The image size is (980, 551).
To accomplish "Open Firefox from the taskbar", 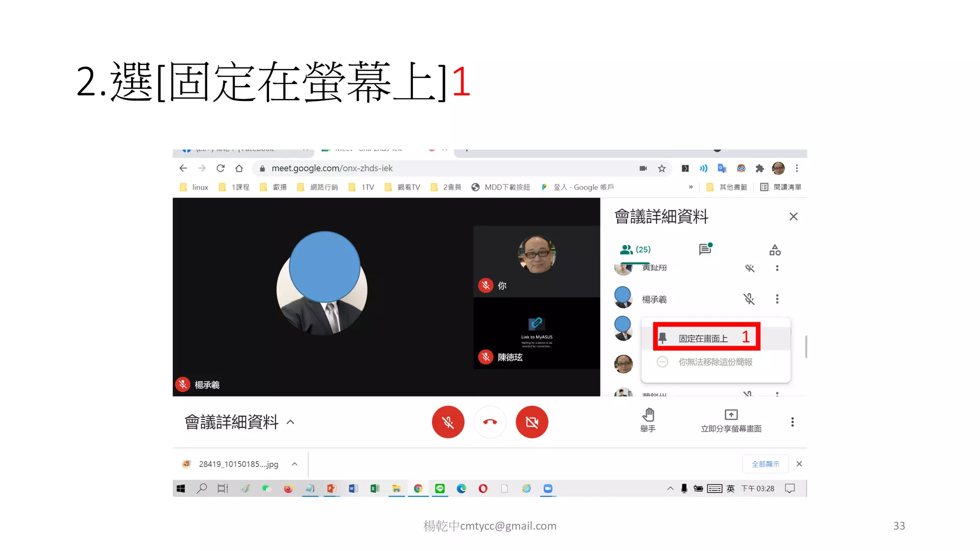I will (288, 488).
